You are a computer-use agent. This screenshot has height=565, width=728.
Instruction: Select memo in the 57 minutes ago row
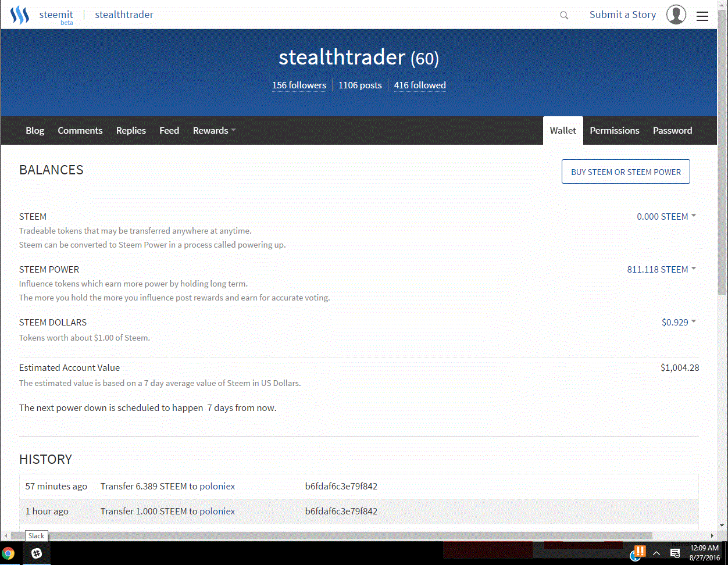[341, 486]
